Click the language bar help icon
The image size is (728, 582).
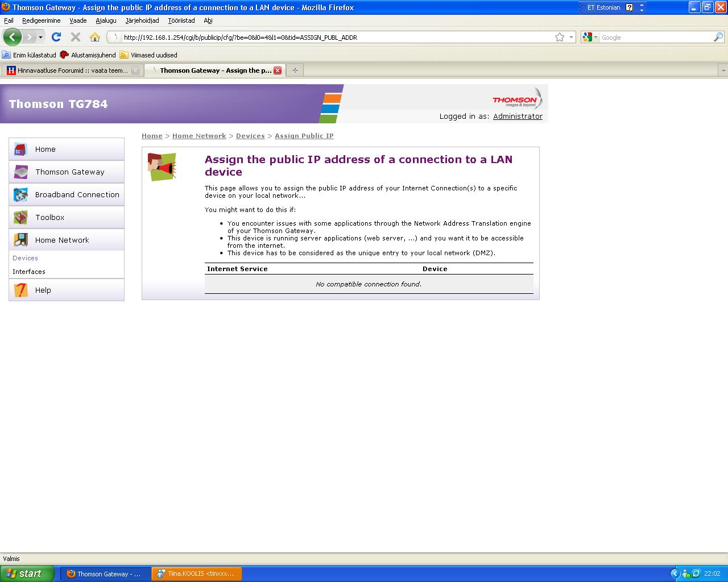click(x=629, y=7)
